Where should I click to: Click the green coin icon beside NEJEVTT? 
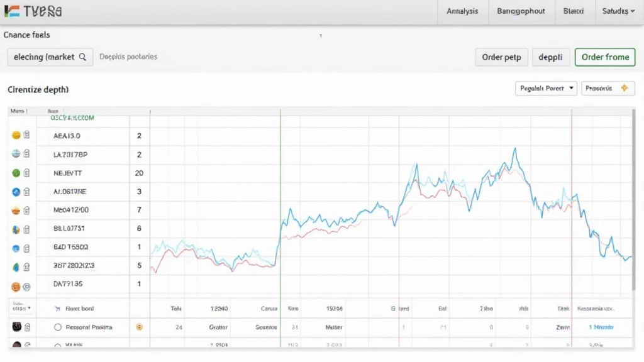(x=16, y=173)
